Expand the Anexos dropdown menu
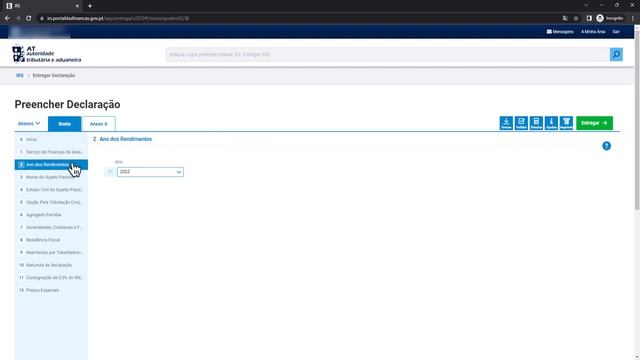Viewport: 640px width, 360px height. (29, 123)
